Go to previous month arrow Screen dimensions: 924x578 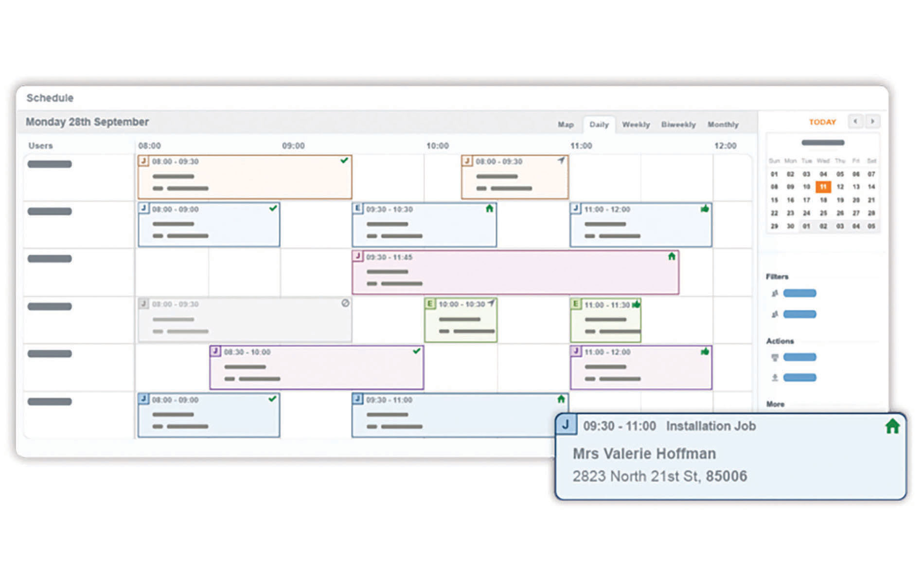click(x=855, y=121)
